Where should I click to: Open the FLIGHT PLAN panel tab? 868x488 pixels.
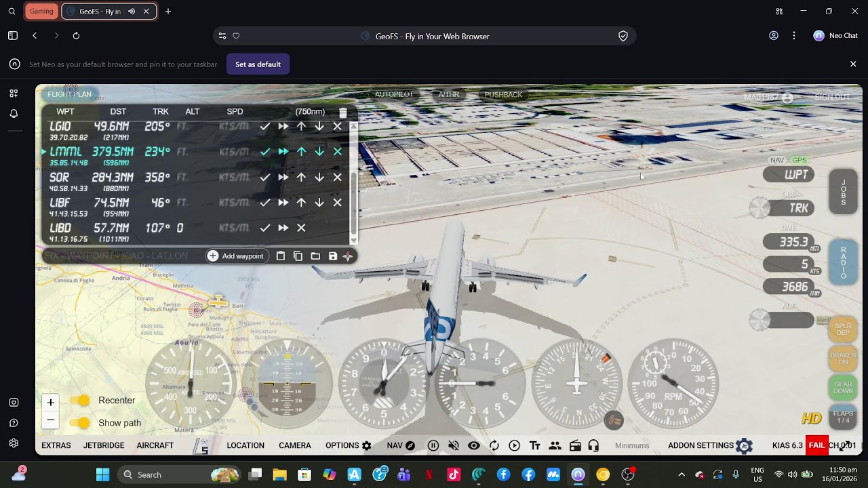[x=69, y=95]
